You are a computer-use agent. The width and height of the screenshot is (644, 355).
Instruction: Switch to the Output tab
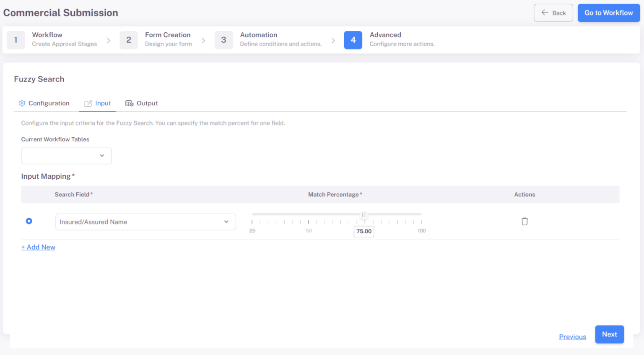tap(147, 103)
